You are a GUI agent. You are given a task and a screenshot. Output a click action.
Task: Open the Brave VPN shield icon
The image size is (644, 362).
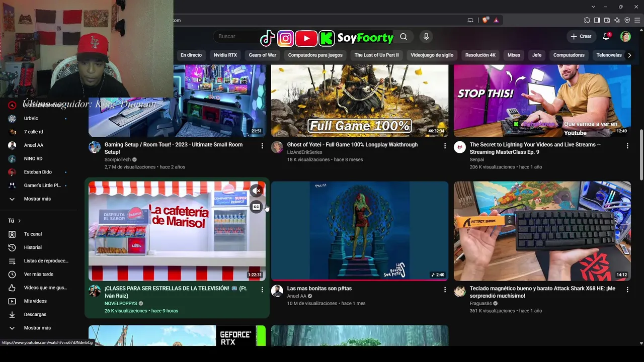click(627, 20)
